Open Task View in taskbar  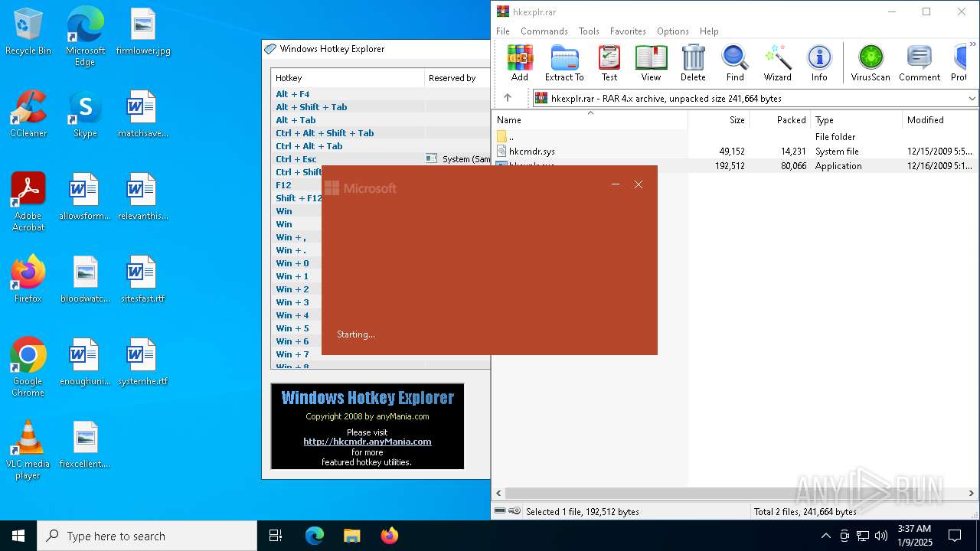pos(276,536)
